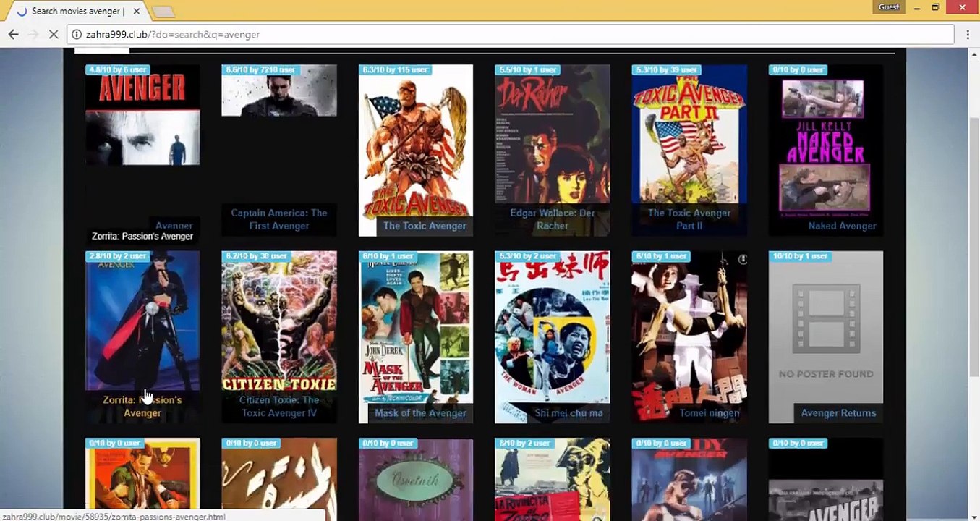The height and width of the screenshot is (521, 980).
Task: Click '5.3/10 by 39 user' rating badge
Action: coord(666,69)
